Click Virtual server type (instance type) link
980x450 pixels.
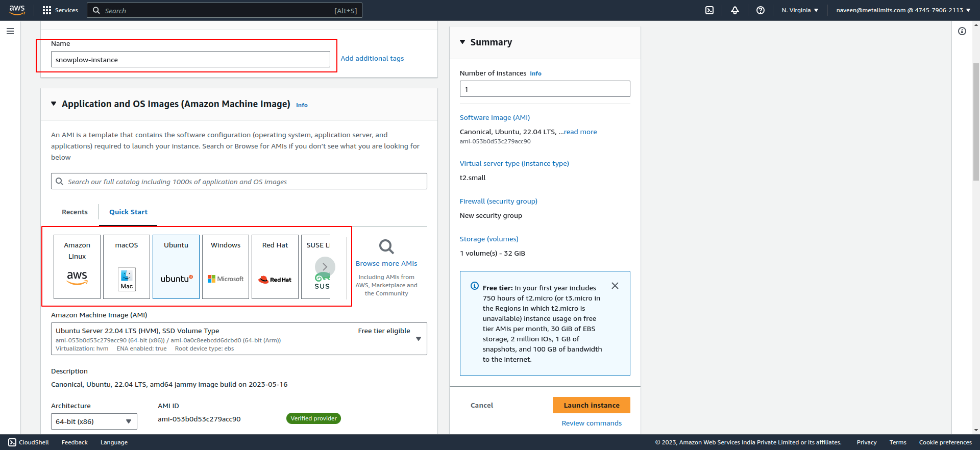pyautogui.click(x=514, y=163)
